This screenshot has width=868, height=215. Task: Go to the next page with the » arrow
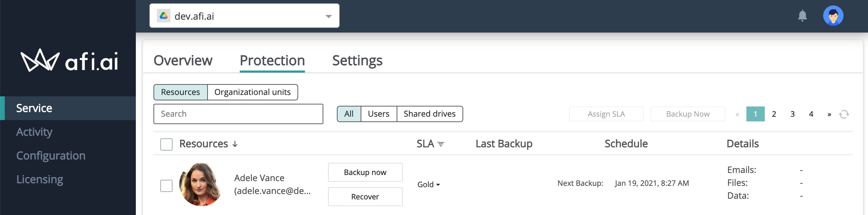pyautogui.click(x=829, y=114)
